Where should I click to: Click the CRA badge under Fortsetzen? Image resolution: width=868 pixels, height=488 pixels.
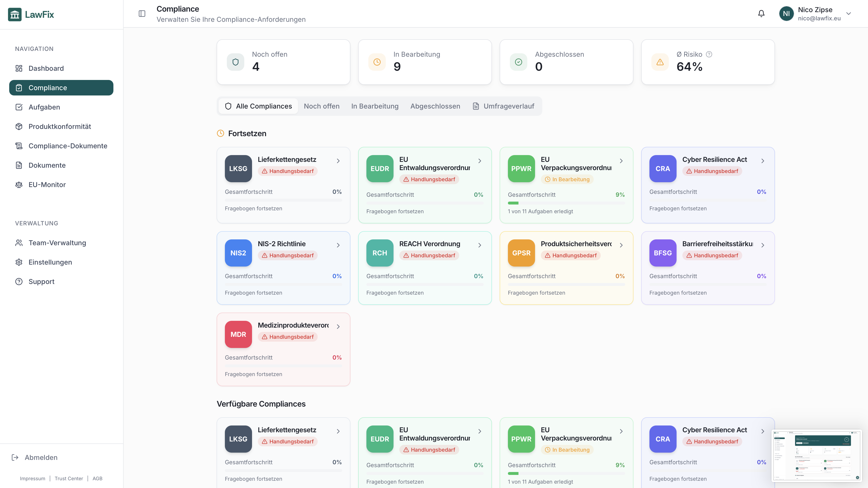pos(663,168)
